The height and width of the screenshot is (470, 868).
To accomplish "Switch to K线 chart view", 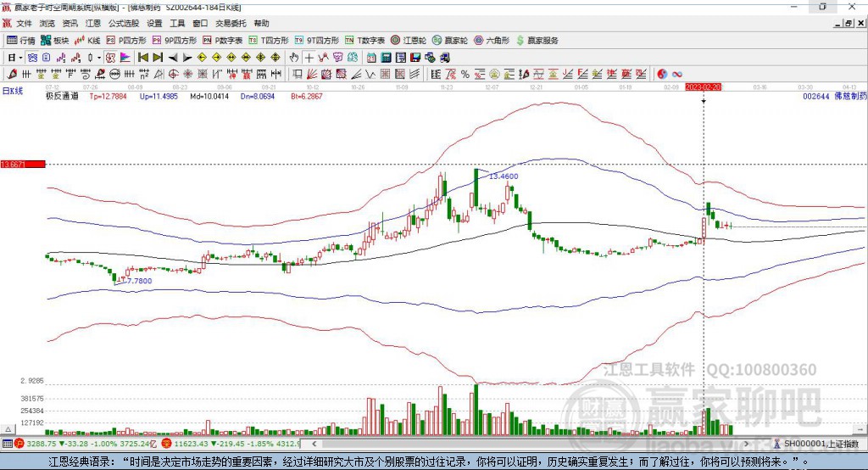I will (x=87, y=41).
